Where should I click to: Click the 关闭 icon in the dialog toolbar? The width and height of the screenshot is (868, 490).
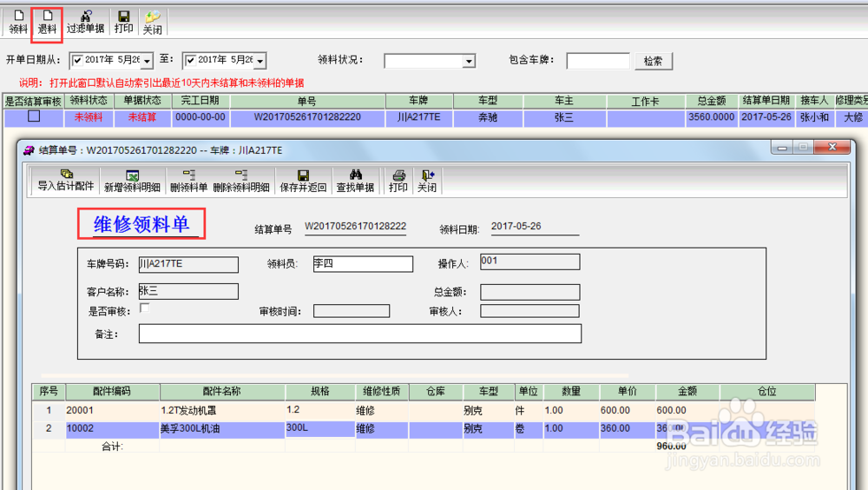tap(427, 181)
